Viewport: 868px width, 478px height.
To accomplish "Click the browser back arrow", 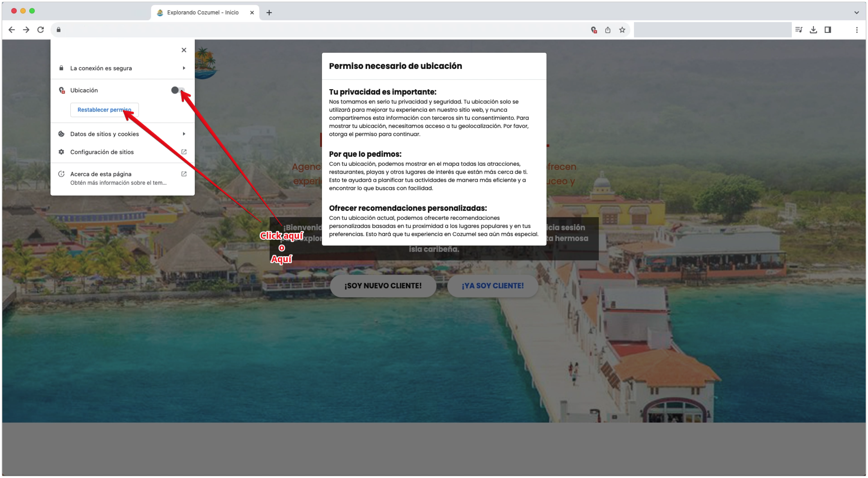I will point(12,30).
